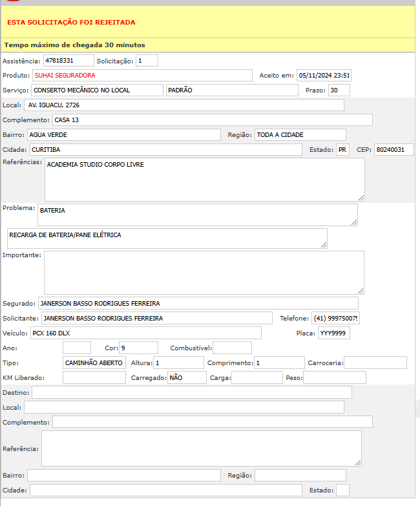Click the empty Destino field
The width and height of the screenshot is (420, 506).
point(192,393)
